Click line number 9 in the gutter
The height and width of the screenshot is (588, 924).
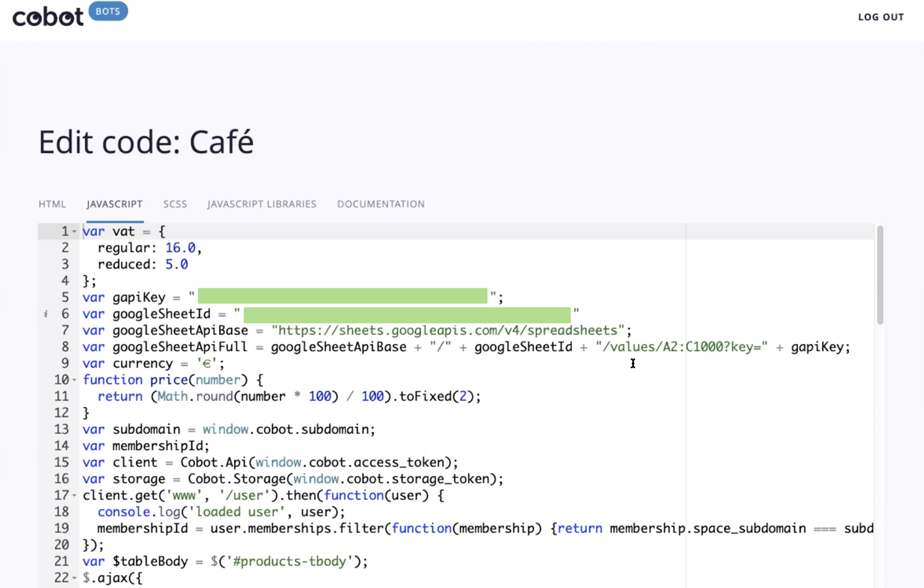click(64, 363)
